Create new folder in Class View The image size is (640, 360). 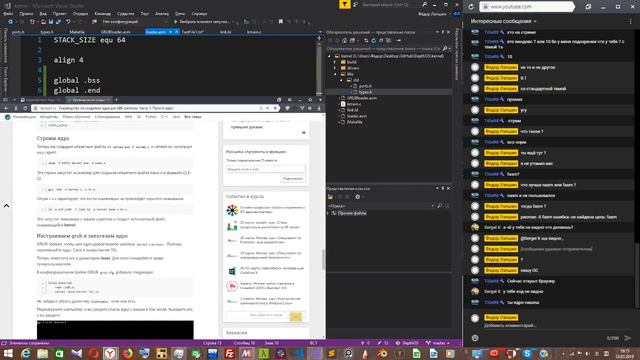330,197
